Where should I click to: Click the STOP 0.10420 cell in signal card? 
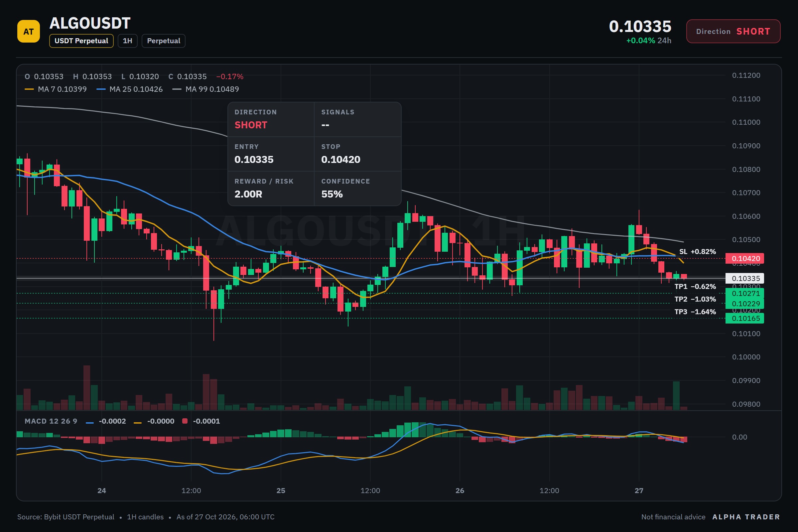(358, 154)
